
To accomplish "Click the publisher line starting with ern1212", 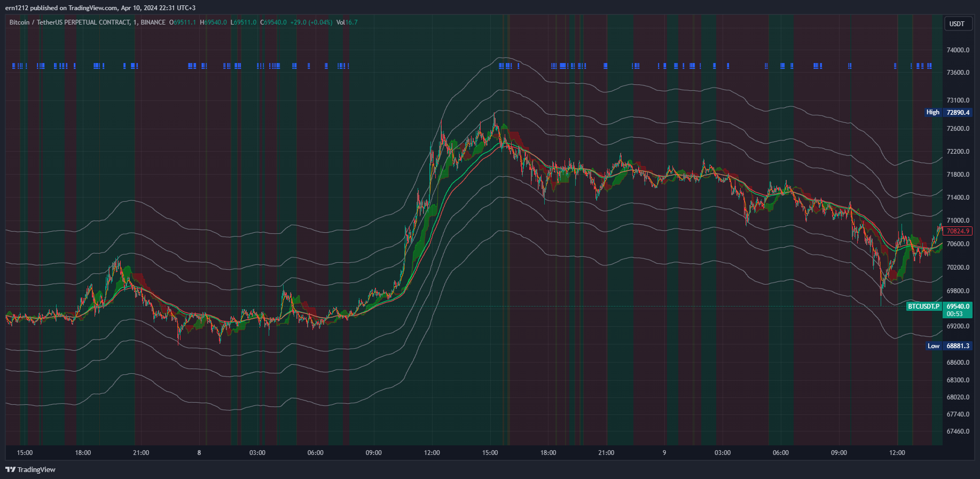I will coord(100,8).
